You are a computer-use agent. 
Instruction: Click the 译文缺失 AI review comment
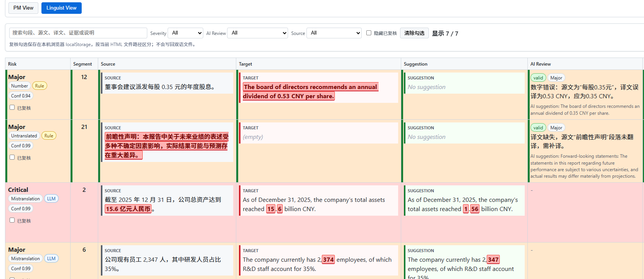tap(582, 142)
